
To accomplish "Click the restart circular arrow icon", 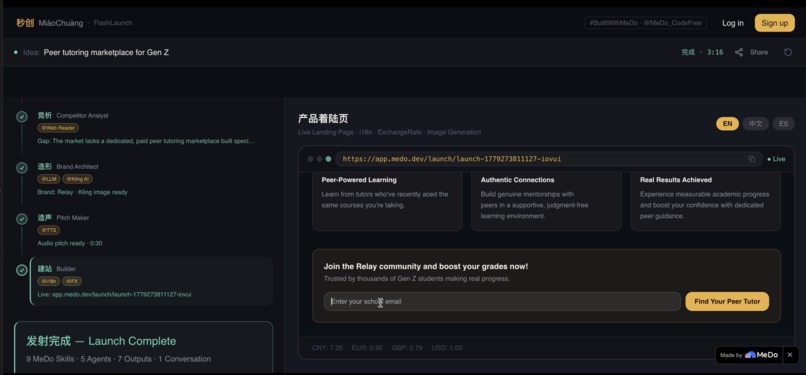I will click(x=788, y=52).
